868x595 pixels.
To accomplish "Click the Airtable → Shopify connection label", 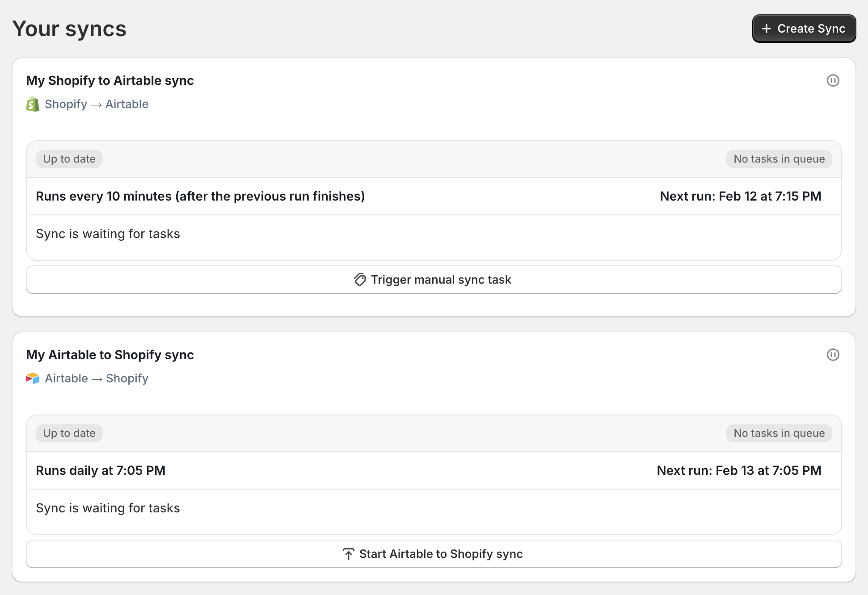I will click(97, 378).
